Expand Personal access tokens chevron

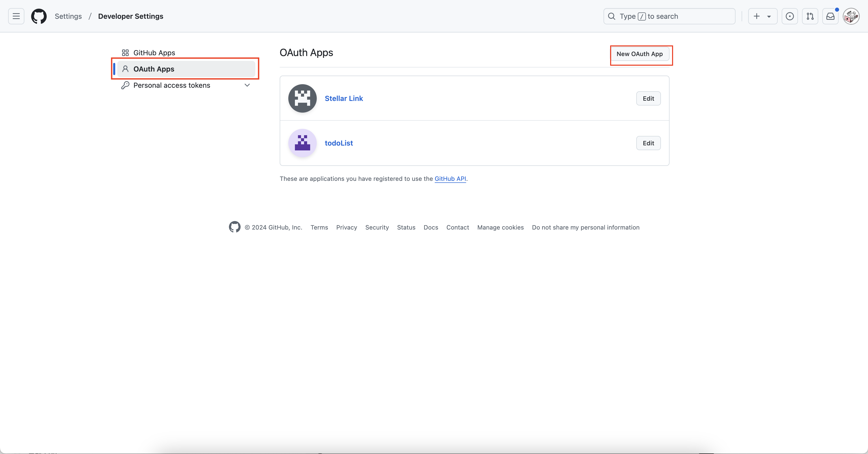[247, 85]
